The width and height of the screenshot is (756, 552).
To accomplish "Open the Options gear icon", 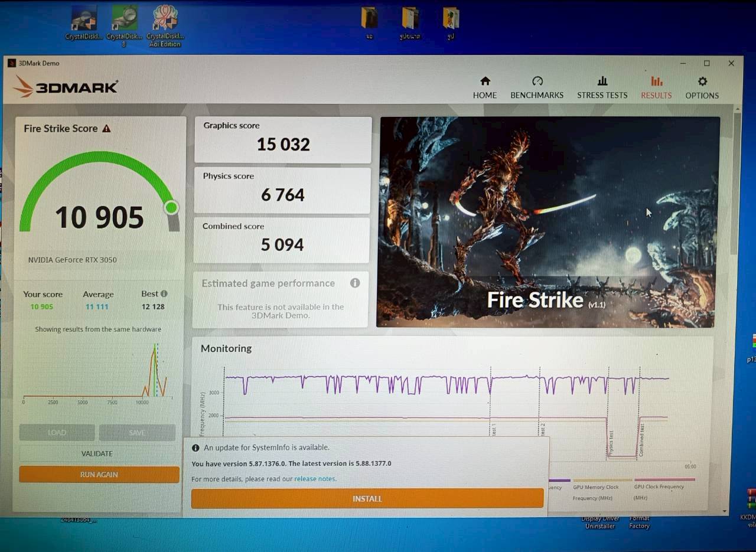I will [x=702, y=81].
